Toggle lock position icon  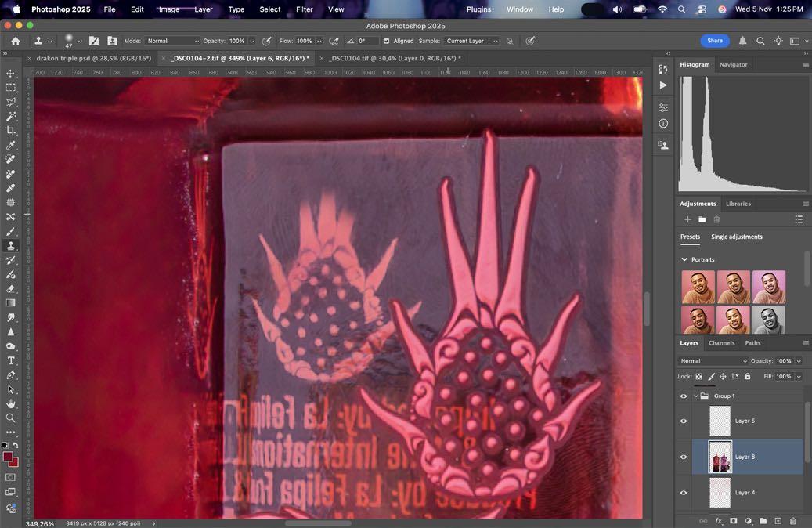(x=723, y=377)
